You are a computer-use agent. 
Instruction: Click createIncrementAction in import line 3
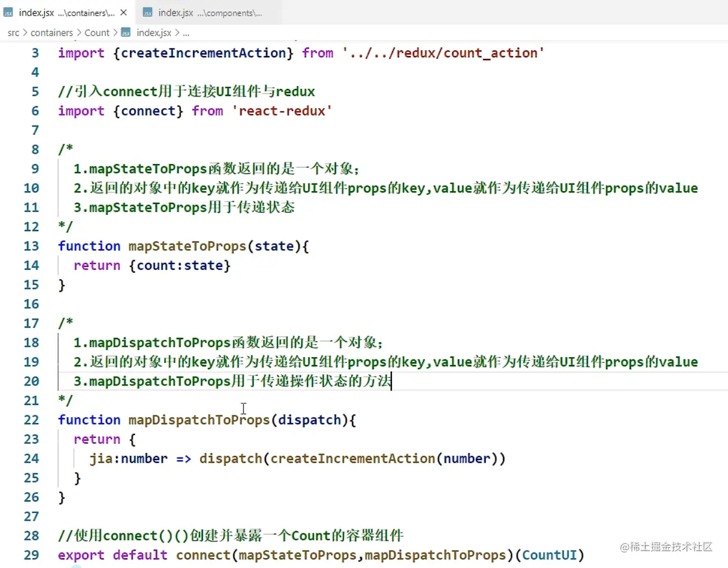pyautogui.click(x=204, y=53)
